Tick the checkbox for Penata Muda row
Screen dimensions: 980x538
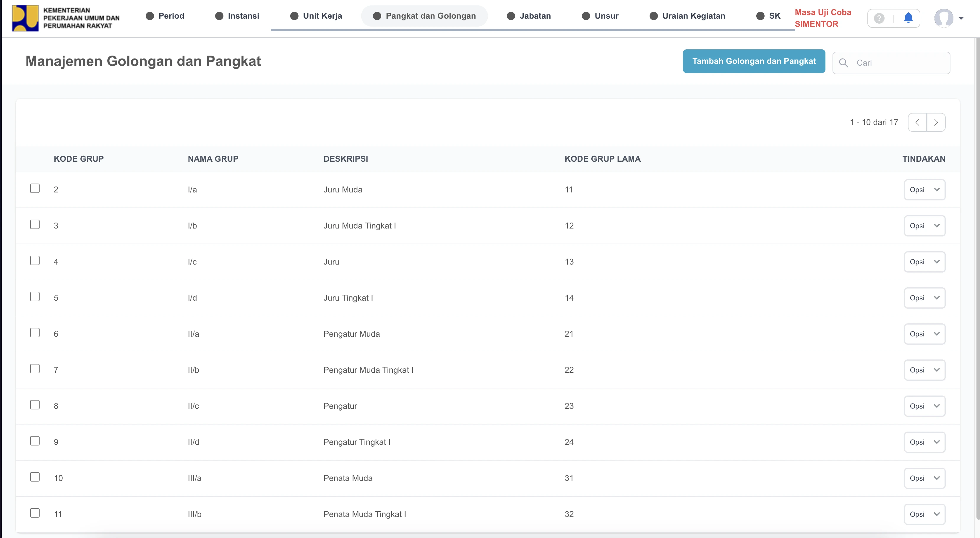[35, 477]
